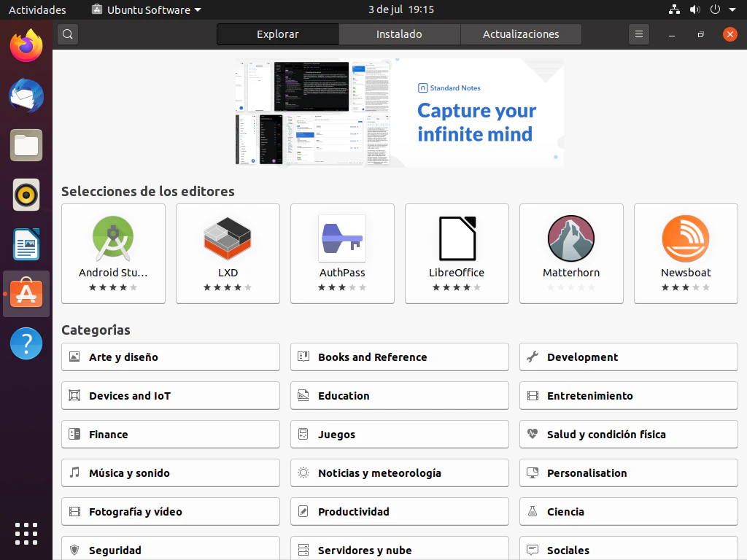Select the LXD app icon
This screenshot has width=747, height=560.
228,238
